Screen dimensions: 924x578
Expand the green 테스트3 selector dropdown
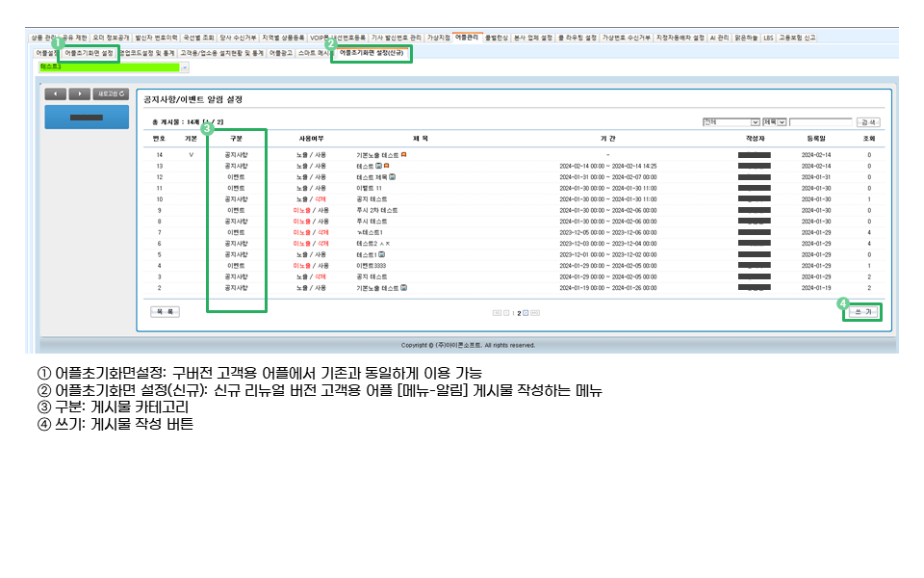tap(184, 67)
